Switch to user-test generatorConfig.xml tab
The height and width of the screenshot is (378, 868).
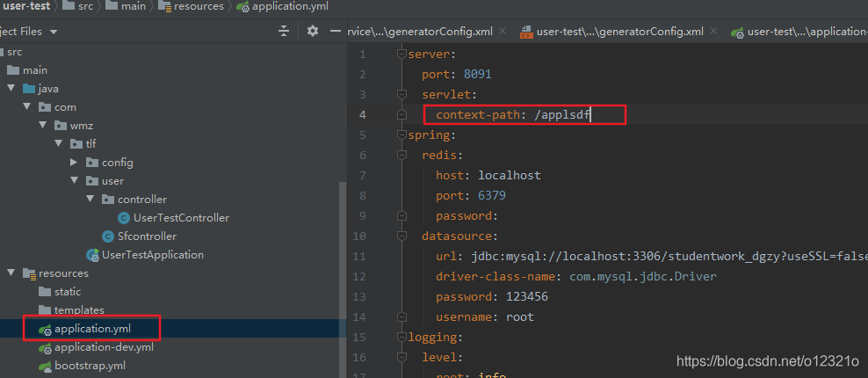pyautogui.click(x=613, y=32)
